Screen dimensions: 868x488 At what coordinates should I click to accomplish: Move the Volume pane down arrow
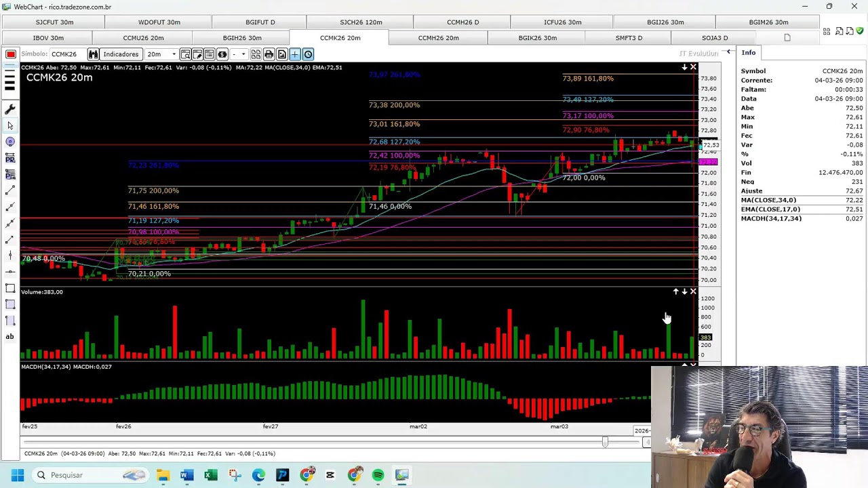[684, 291]
